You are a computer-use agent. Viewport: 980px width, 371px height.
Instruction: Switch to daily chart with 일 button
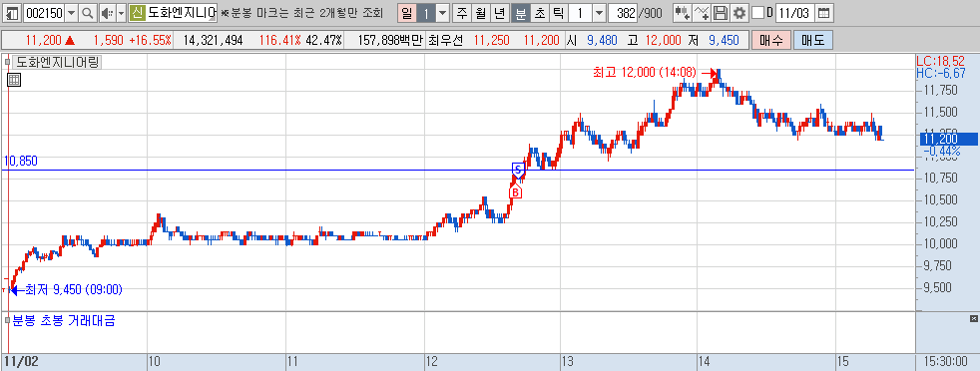407,13
